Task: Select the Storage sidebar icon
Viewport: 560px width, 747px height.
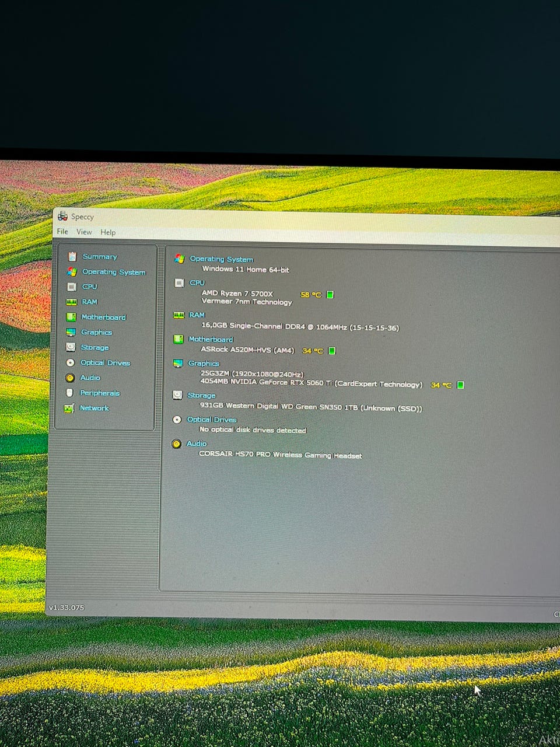Action: click(71, 347)
